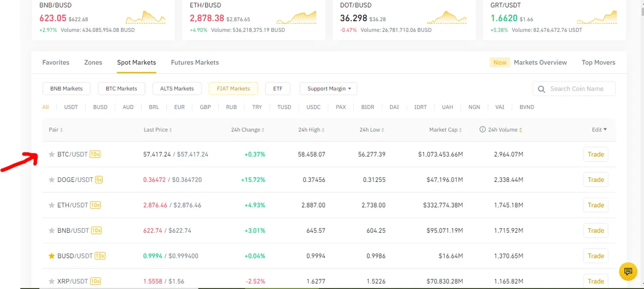This screenshot has height=289, width=644.
Task: Trade the BTC/USDT pair
Action: (x=596, y=154)
